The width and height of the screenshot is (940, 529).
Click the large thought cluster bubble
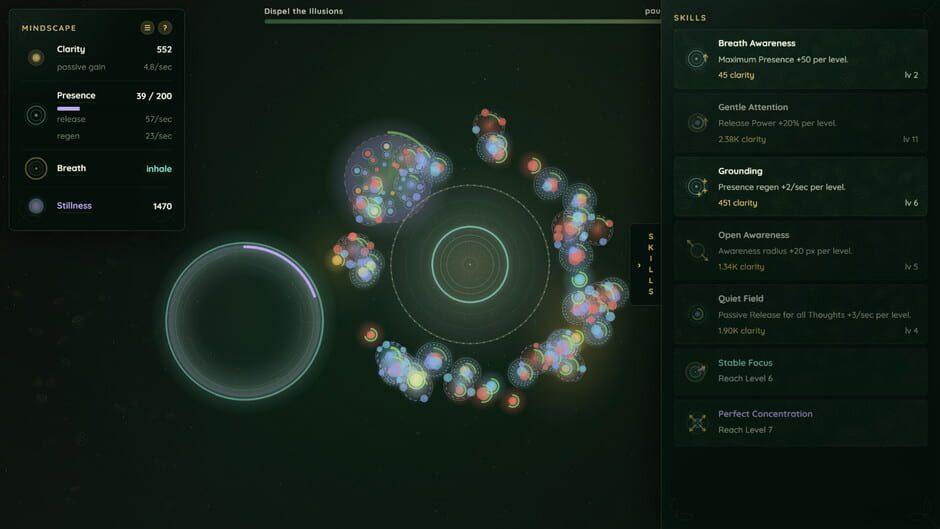[x=388, y=178]
